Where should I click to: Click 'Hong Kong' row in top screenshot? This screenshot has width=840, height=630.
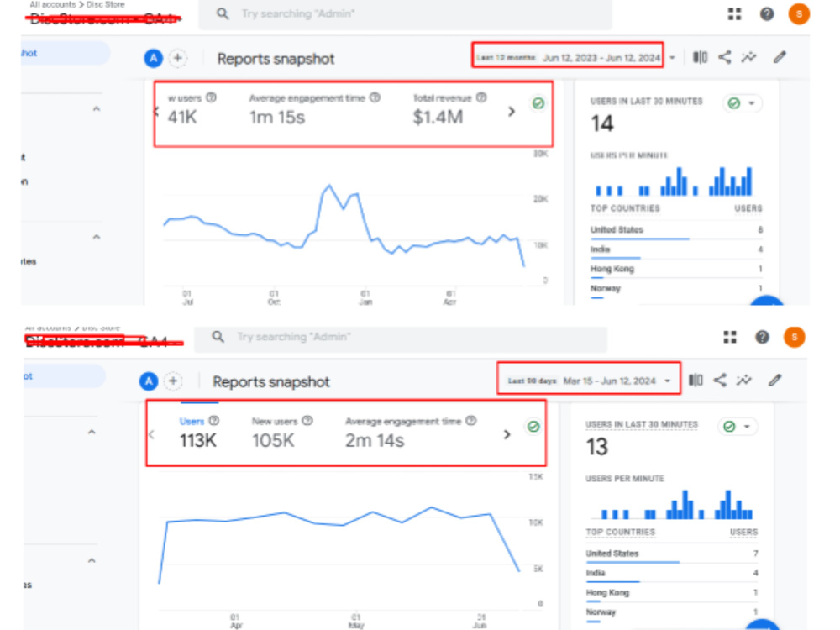coord(676,270)
